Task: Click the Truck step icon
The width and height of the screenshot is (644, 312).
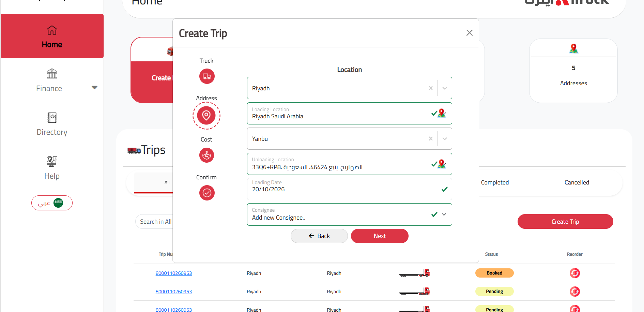Action: pyautogui.click(x=207, y=76)
